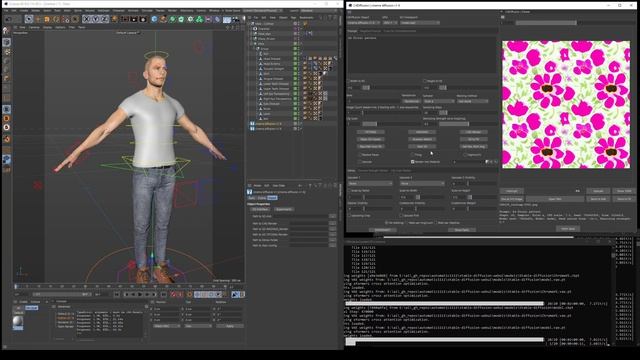
Task: Toggle the Z axis lock
Action: (x=104, y=19)
